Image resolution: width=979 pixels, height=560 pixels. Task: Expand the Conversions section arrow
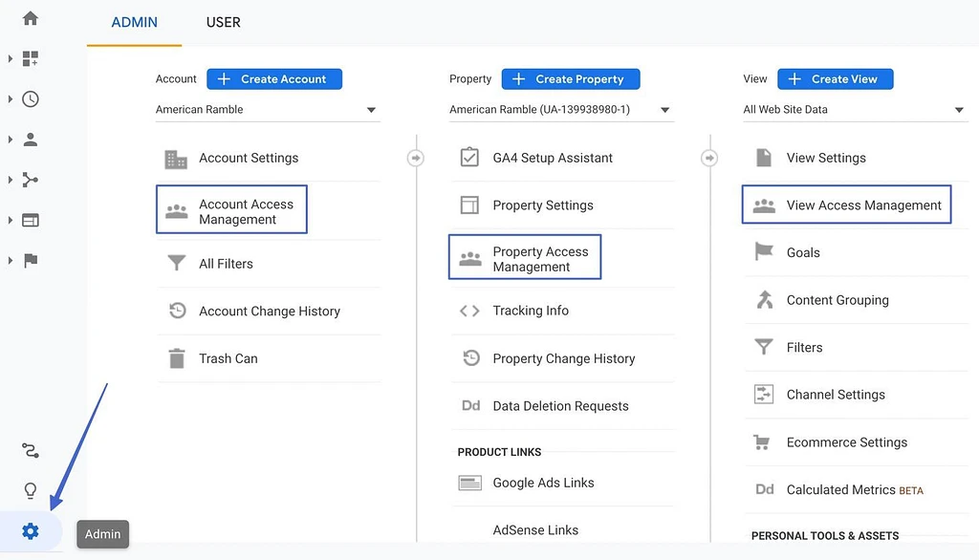[x=10, y=260]
